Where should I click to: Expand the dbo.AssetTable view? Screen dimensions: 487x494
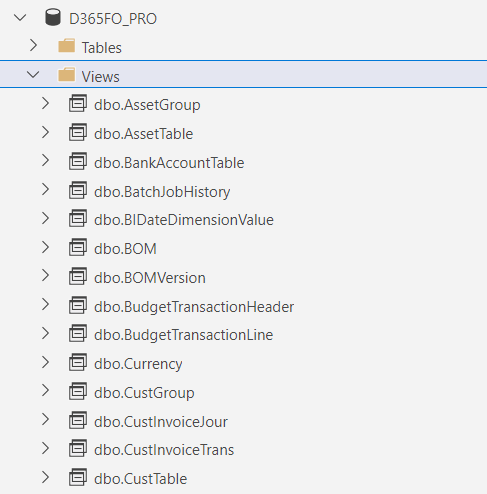46,132
